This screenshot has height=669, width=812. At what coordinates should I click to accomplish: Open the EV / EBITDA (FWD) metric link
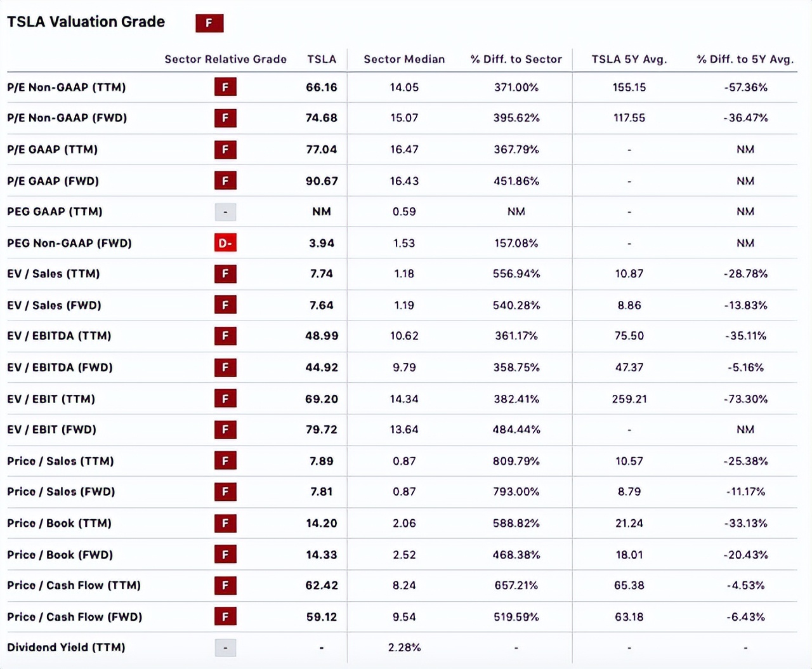[60, 368]
